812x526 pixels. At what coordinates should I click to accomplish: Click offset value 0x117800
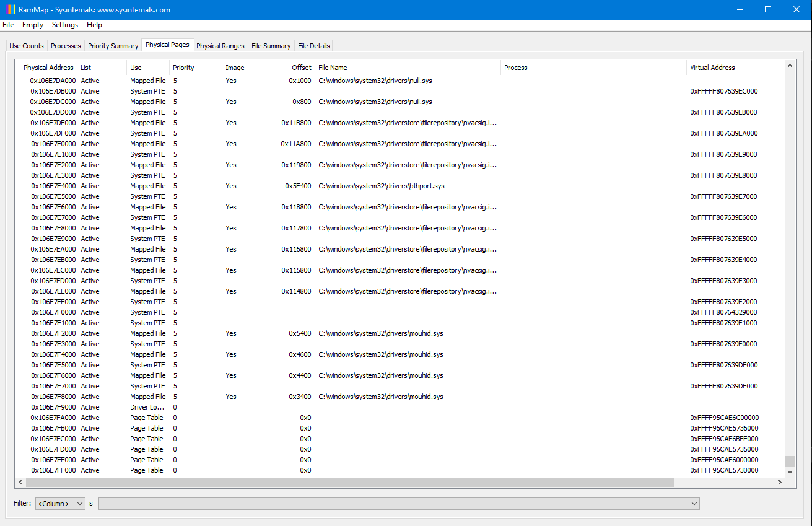[296, 228]
